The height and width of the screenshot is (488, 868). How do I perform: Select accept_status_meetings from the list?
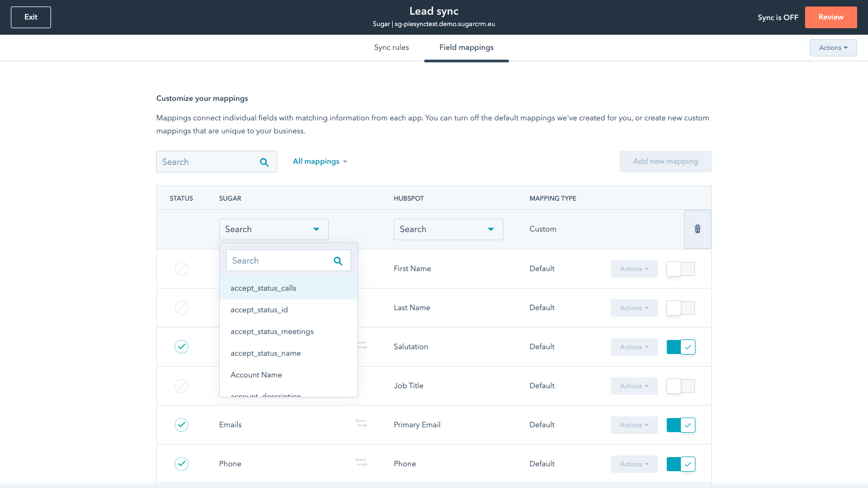pos(272,332)
